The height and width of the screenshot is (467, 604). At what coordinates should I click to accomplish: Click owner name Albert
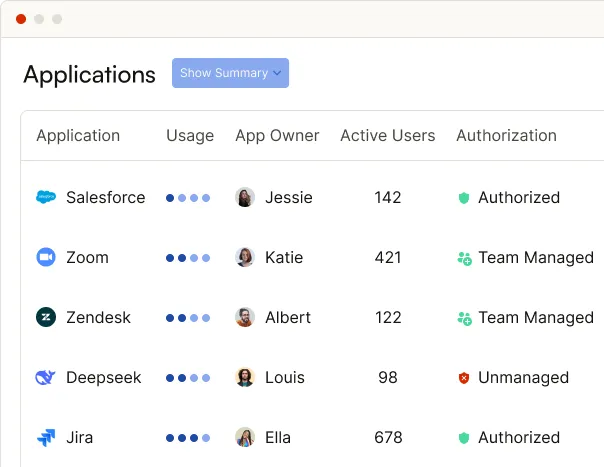point(288,317)
